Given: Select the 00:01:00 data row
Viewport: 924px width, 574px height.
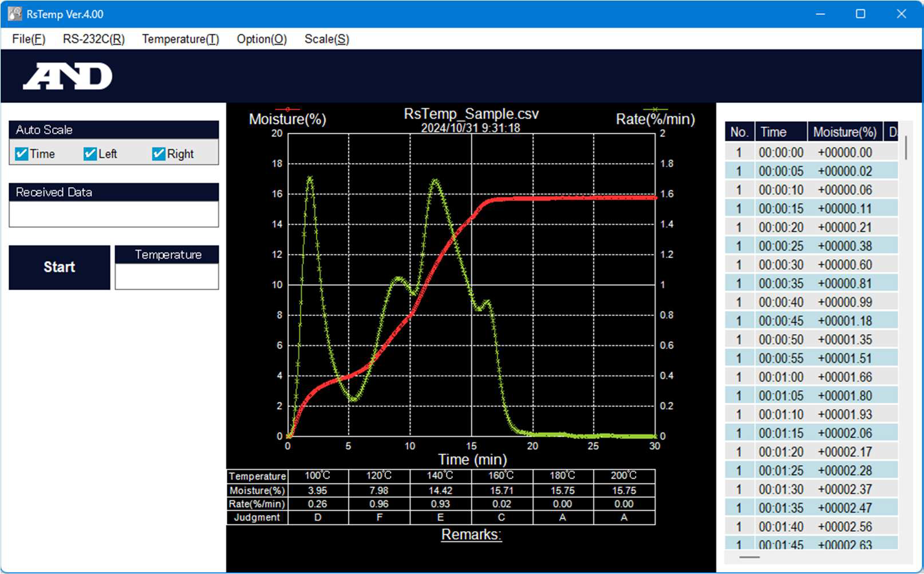Looking at the screenshot, I should 811,377.
